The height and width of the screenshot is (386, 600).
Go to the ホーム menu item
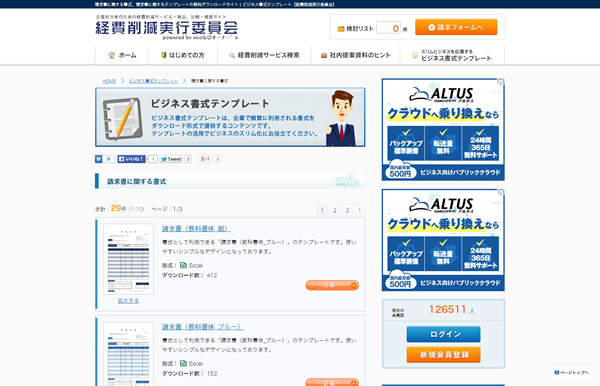click(122, 55)
